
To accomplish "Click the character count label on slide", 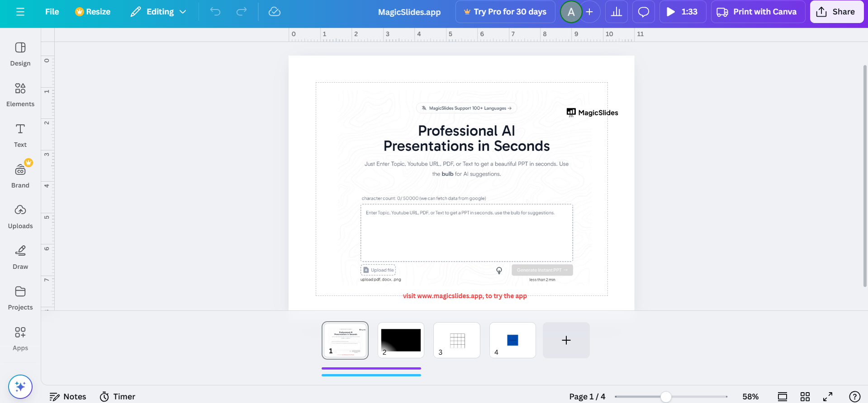I will [x=424, y=198].
